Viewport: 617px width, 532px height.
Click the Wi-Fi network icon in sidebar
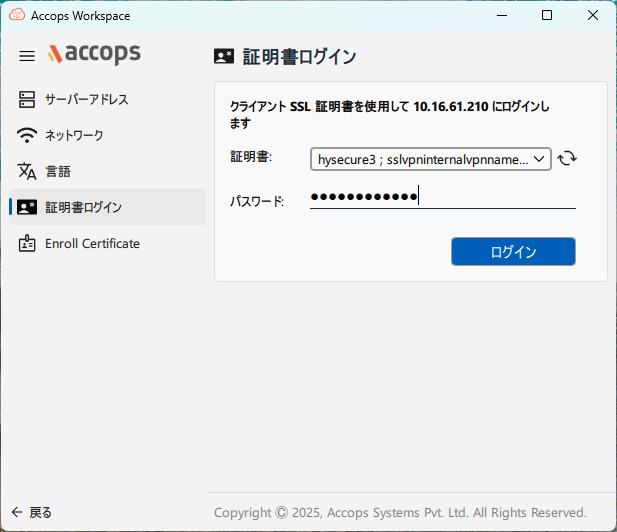click(x=27, y=135)
